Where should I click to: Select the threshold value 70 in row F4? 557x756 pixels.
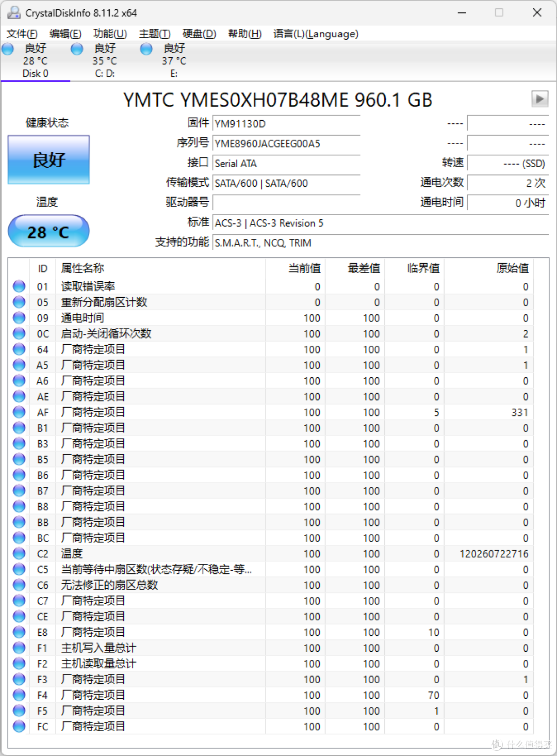(x=434, y=695)
